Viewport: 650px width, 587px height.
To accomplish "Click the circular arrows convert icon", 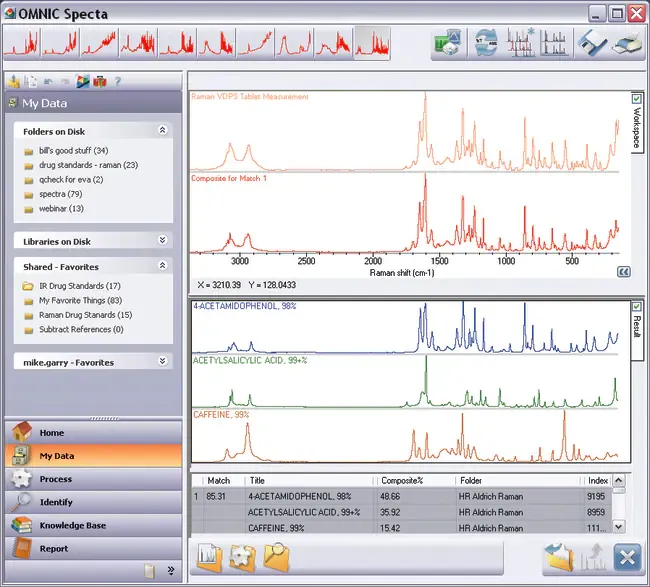I will [486, 44].
